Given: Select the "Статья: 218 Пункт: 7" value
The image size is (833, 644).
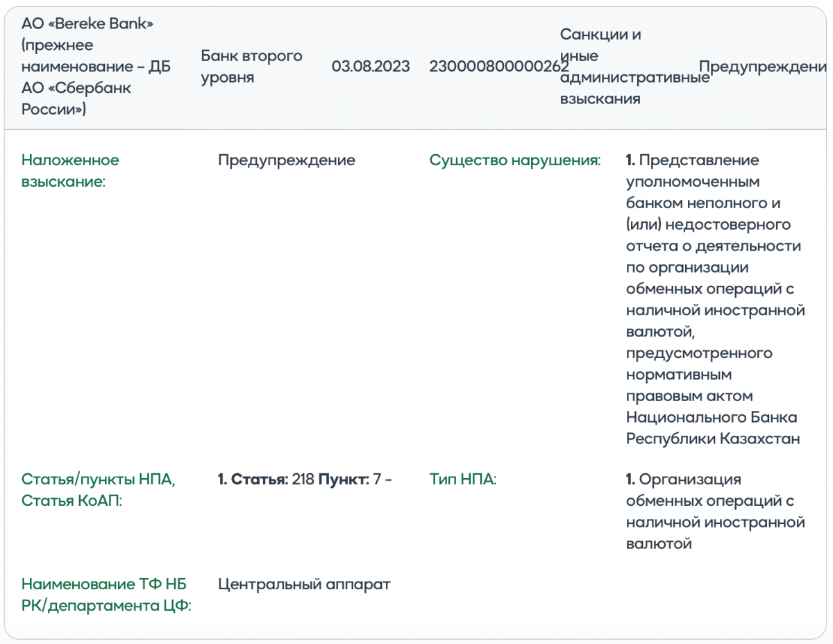Looking at the screenshot, I should (x=305, y=480).
